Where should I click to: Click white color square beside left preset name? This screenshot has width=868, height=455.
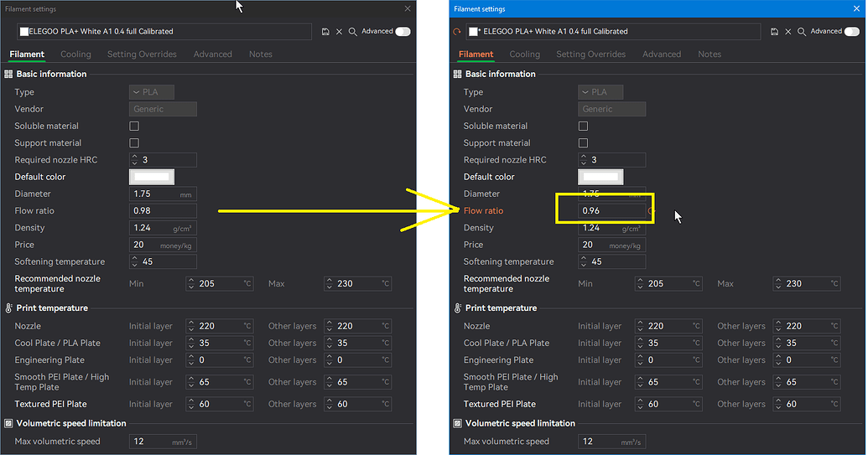(x=23, y=32)
